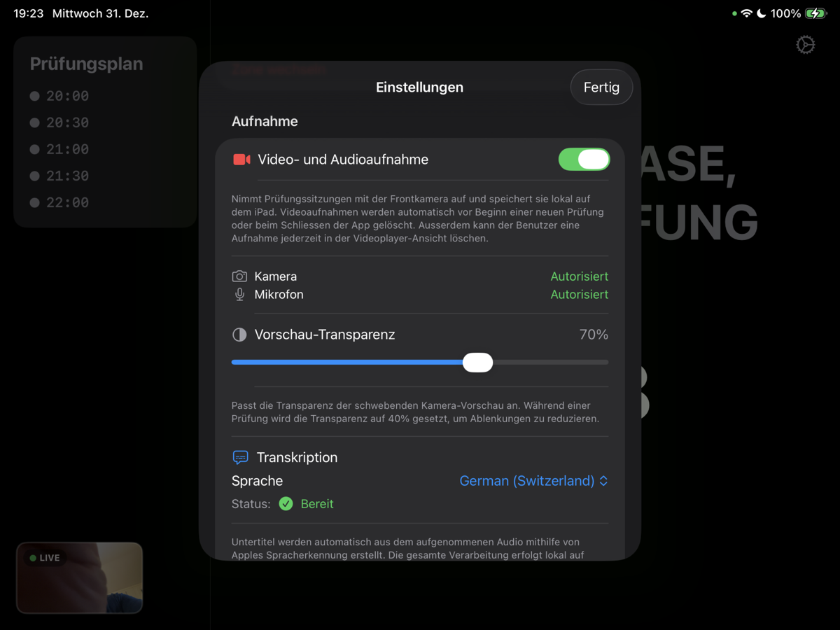The height and width of the screenshot is (630, 840).
Task: Open the German (Switzerland) language dropdown
Action: tap(533, 481)
